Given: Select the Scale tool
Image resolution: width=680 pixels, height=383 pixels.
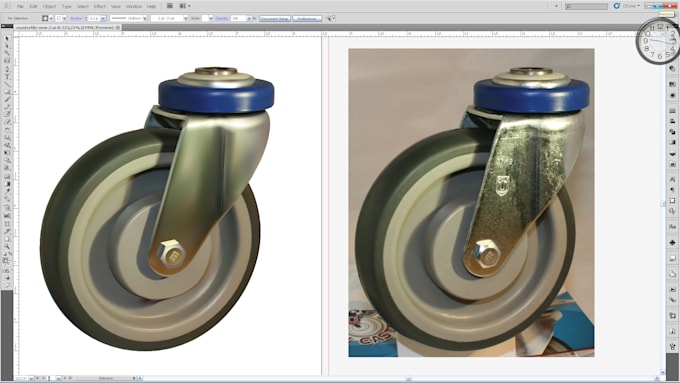Looking at the screenshot, I should [7, 137].
